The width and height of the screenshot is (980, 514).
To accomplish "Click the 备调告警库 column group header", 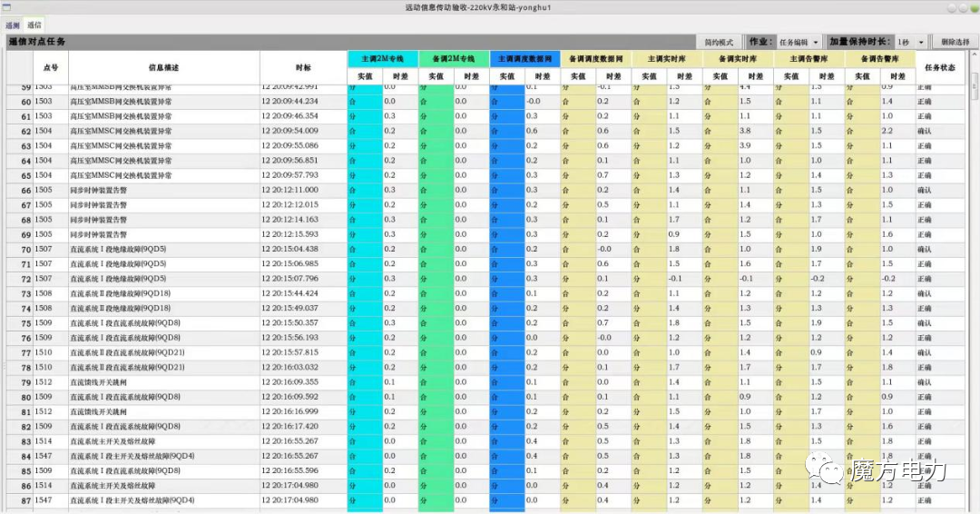I will [880, 59].
